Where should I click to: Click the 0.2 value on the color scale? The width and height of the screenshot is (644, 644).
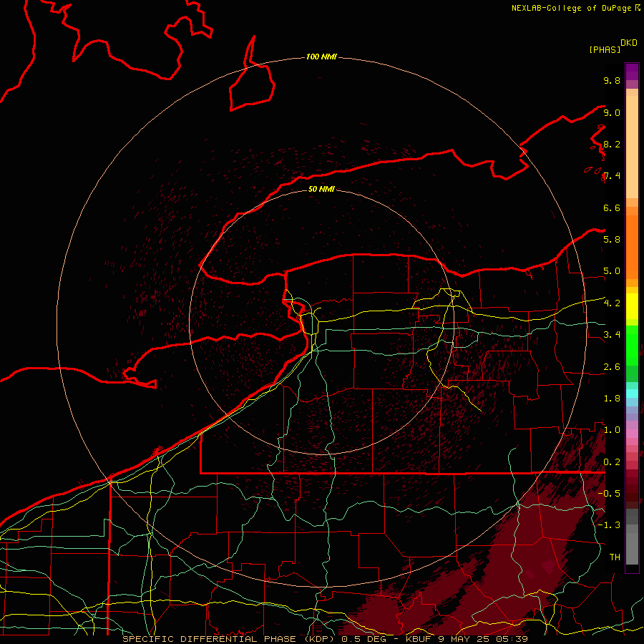pos(612,462)
